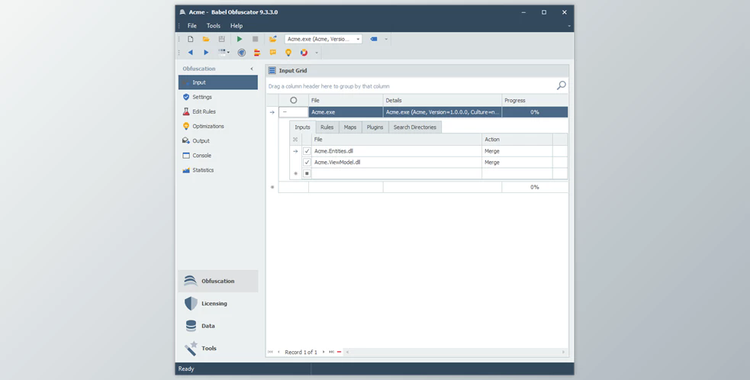The width and height of the screenshot is (750, 380).
Task: Open the Acme.exe assembly combo box
Action: coord(323,39)
